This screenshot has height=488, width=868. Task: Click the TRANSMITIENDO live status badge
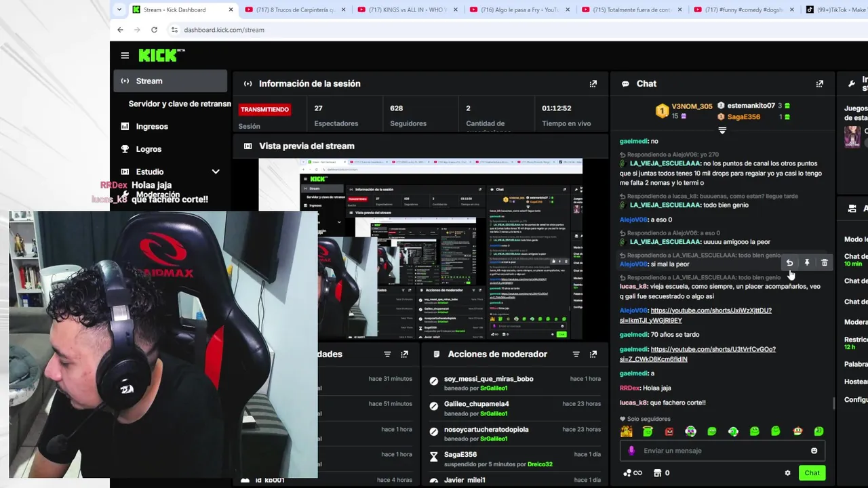pyautogui.click(x=264, y=109)
